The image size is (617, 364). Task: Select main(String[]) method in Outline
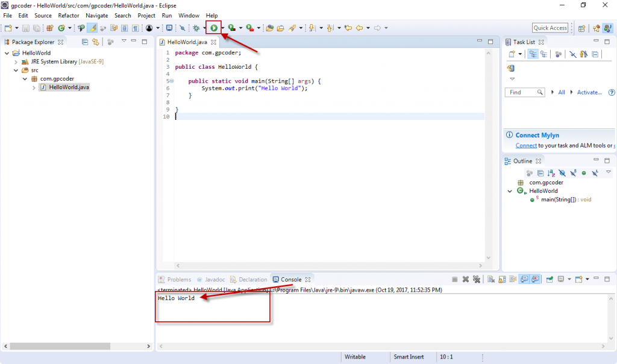(561, 199)
